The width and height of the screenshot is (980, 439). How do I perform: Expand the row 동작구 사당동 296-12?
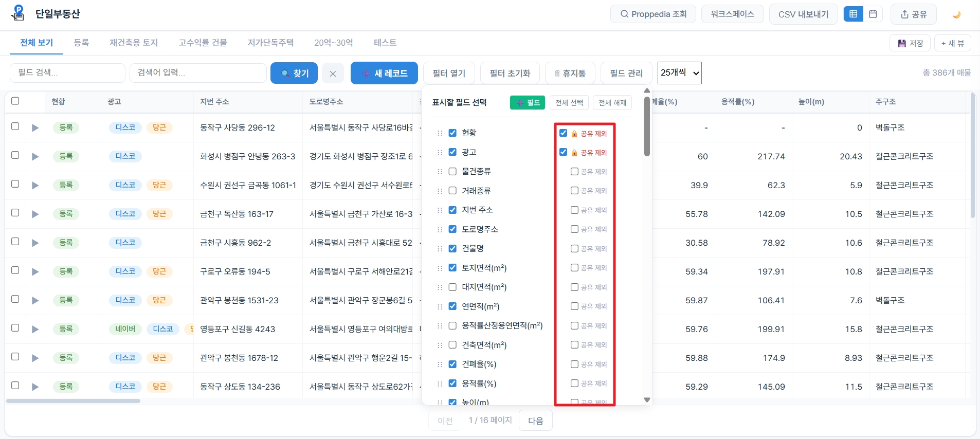point(35,127)
